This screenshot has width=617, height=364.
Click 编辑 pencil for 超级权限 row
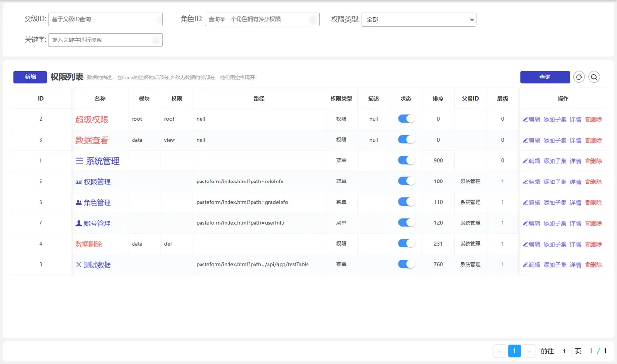(532, 119)
